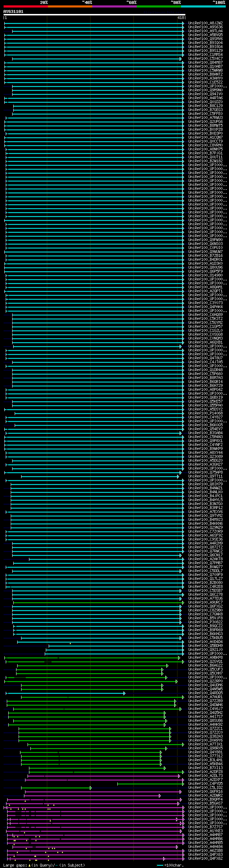Screen dimensions: 229x868
Task: Open entry UniRef100_A4RTA6
Action: (205, 98)
